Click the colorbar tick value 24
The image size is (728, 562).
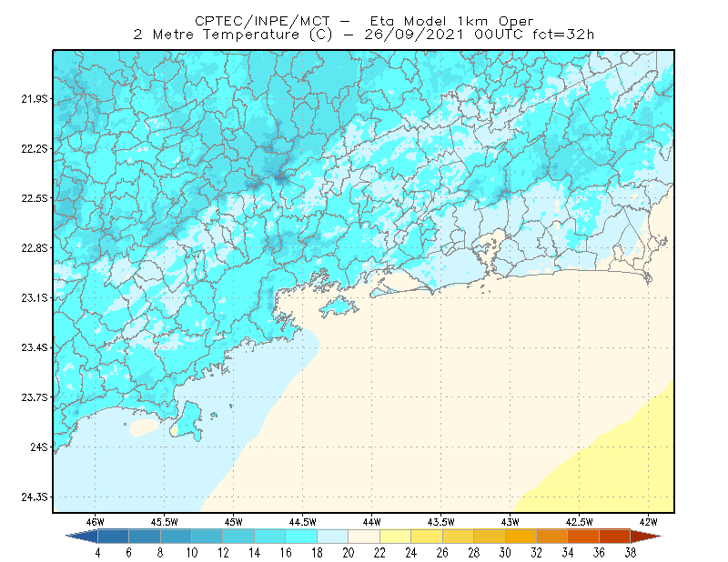411,553
